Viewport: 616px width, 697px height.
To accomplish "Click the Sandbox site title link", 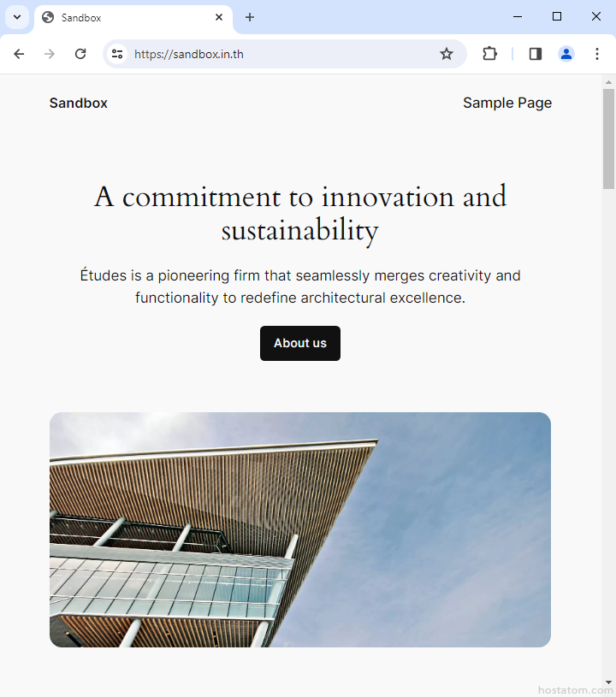I will tap(79, 103).
